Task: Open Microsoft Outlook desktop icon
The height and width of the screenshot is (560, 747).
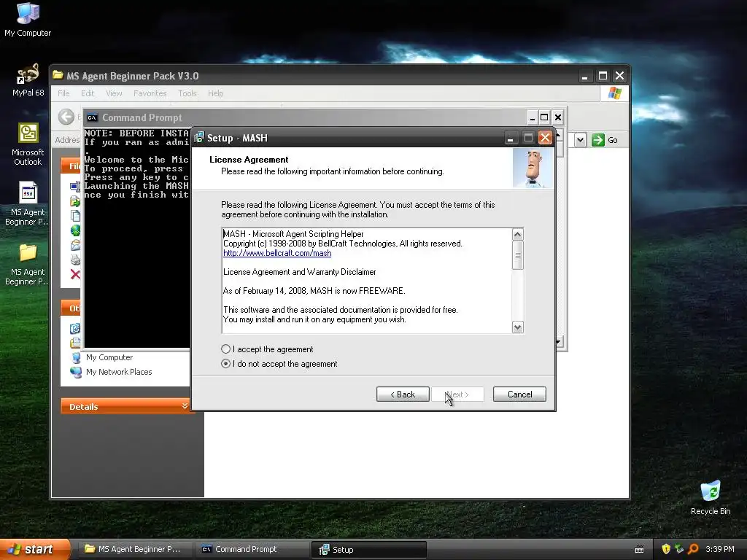Action: (28, 144)
